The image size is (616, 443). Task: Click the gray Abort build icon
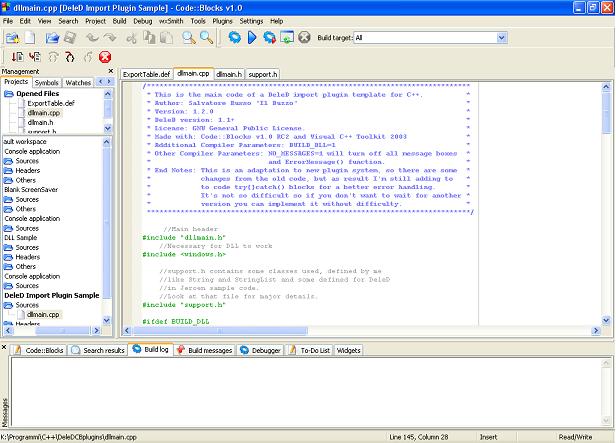[304, 38]
